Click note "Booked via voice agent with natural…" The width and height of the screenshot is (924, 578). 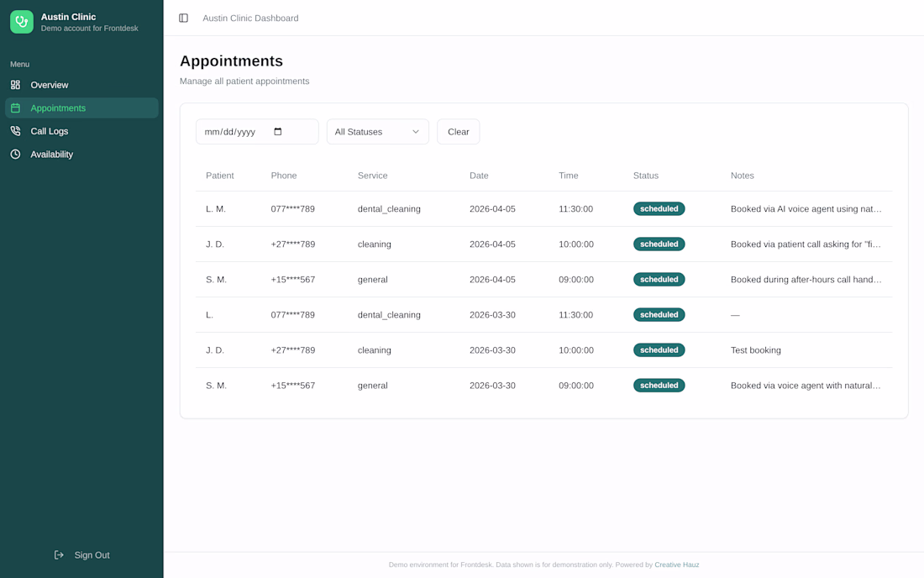[x=806, y=386]
